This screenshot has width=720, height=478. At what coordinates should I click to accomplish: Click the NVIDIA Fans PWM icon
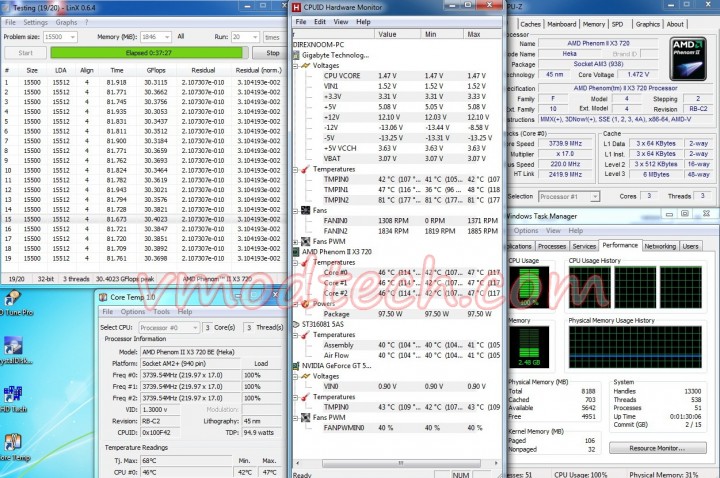tap(305, 417)
